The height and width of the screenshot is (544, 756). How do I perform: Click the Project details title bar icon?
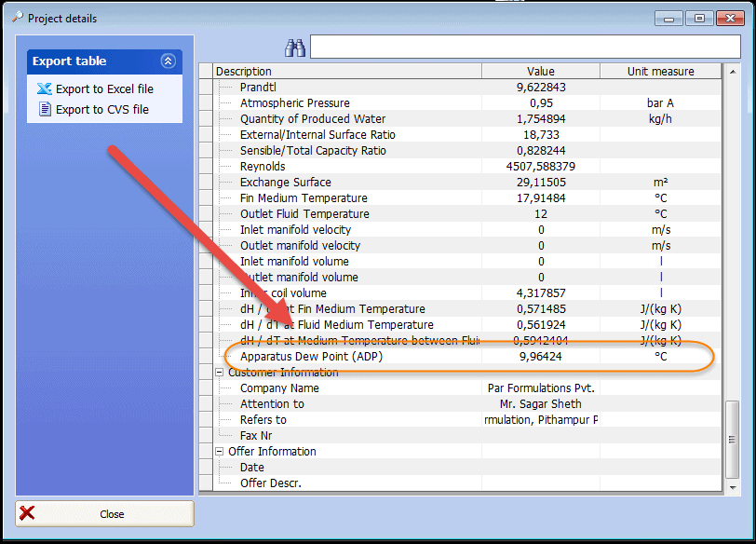tap(15, 18)
